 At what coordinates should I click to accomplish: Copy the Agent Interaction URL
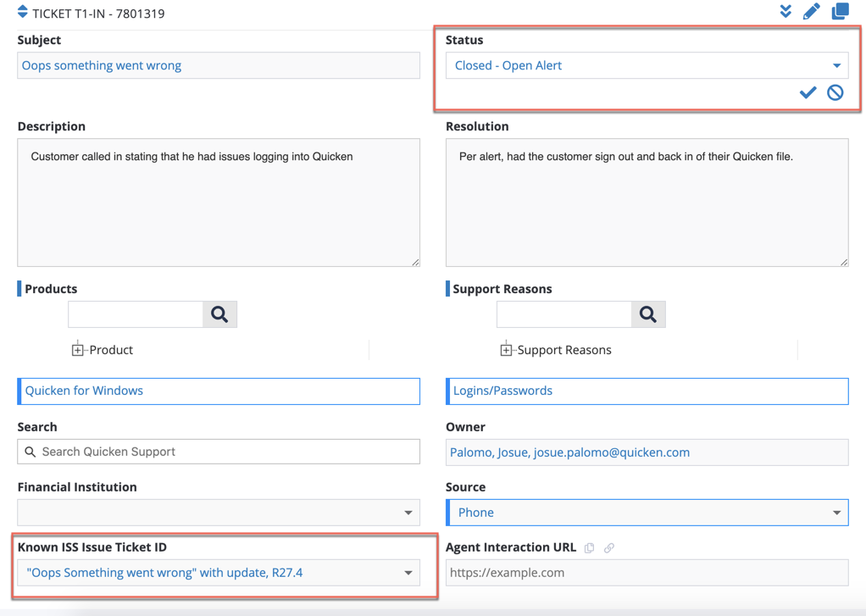[x=590, y=548]
